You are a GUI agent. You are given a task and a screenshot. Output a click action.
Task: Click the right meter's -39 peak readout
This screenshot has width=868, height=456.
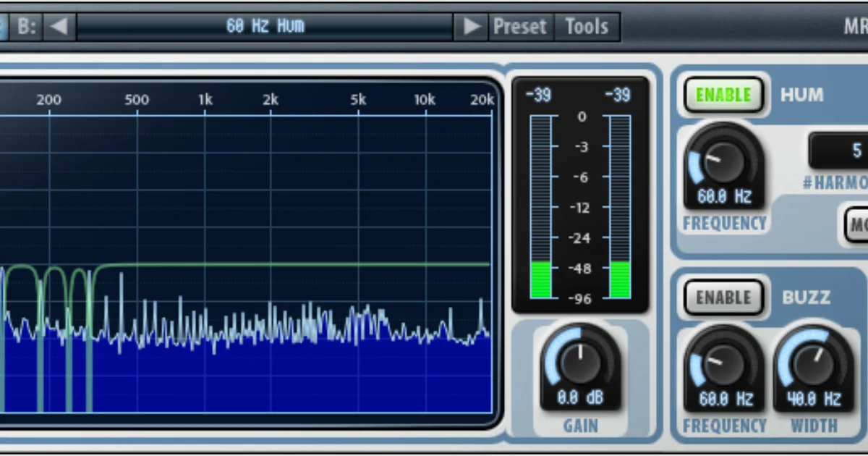point(618,95)
